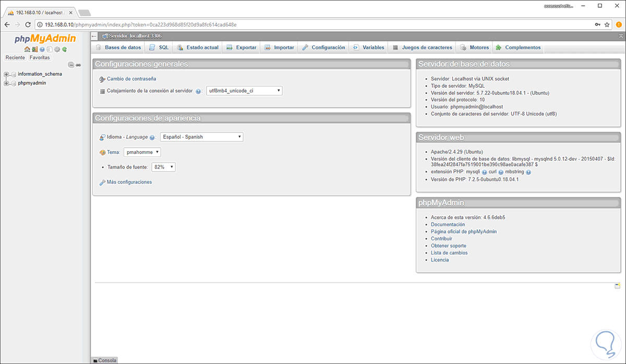
Task: Click the Home house icon under the phpMyAdmin logo
Action: pos(27,49)
